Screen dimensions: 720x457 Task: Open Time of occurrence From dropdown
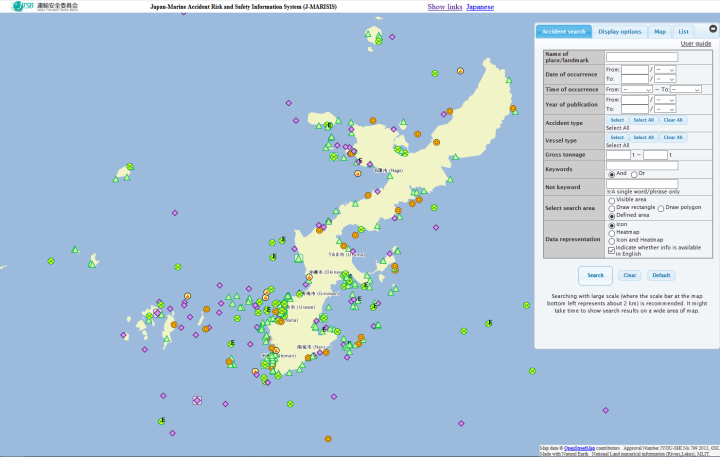click(636, 90)
